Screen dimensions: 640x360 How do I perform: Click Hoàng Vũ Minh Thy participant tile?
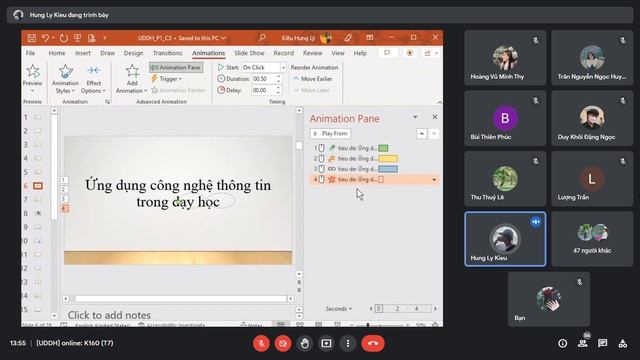tap(505, 58)
